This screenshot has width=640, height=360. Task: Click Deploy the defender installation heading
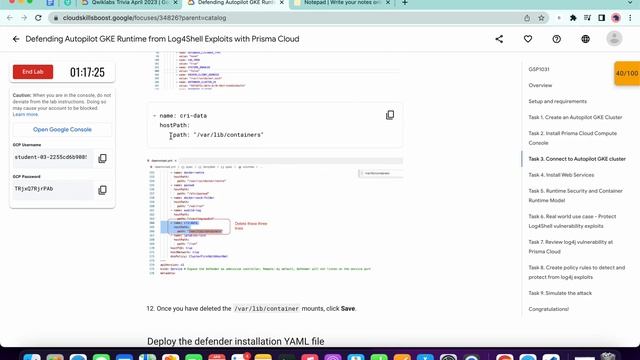[236, 341]
